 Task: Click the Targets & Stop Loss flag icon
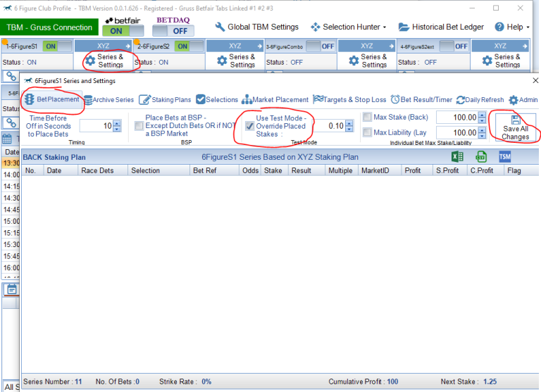point(318,100)
